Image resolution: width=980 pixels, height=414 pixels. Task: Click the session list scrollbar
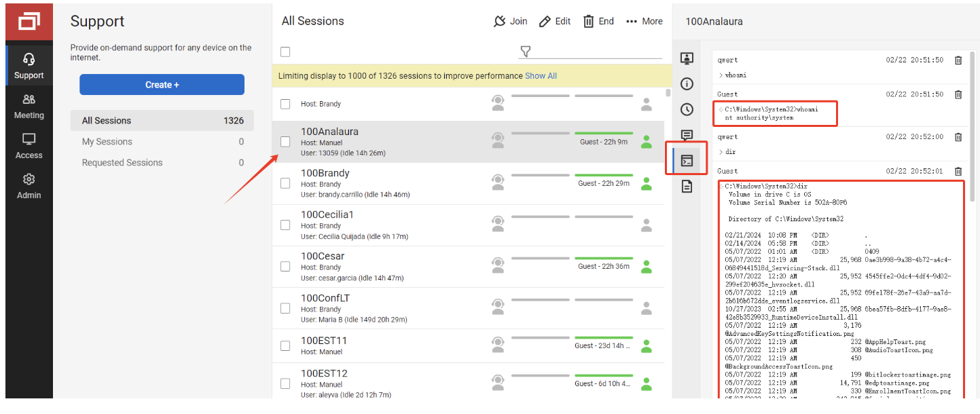[668, 93]
